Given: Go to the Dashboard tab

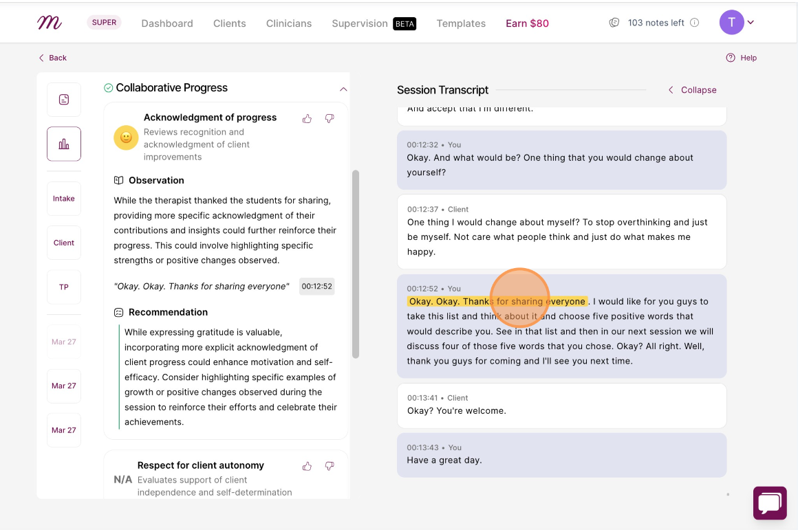Looking at the screenshot, I should click(x=167, y=23).
